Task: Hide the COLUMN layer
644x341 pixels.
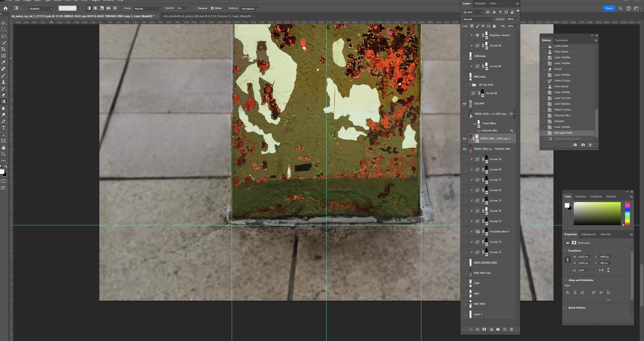Action: click(x=464, y=104)
